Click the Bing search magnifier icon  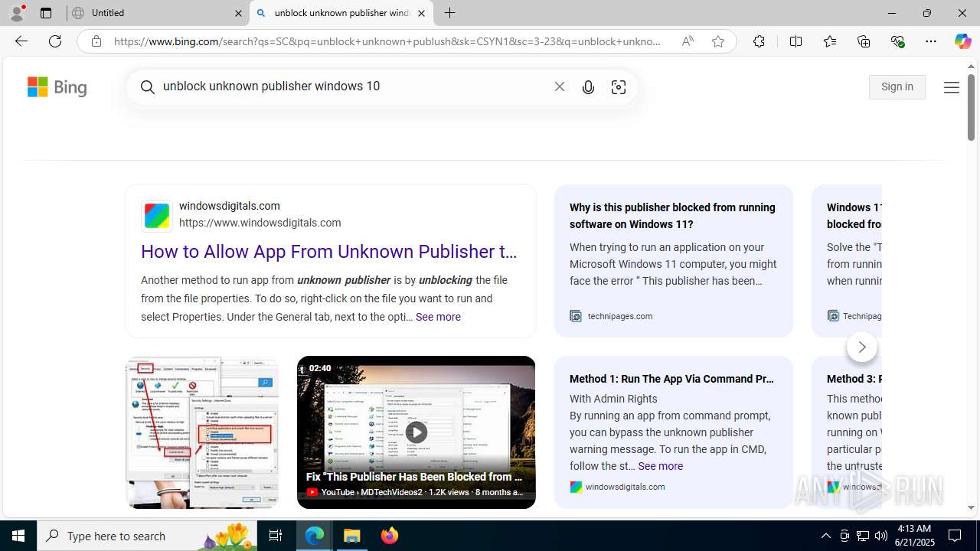[x=148, y=87]
